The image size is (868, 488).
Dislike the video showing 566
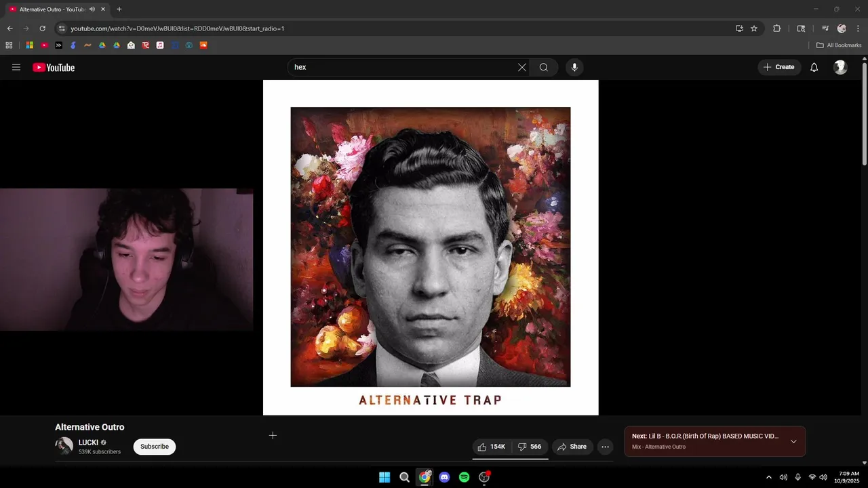coord(530,447)
